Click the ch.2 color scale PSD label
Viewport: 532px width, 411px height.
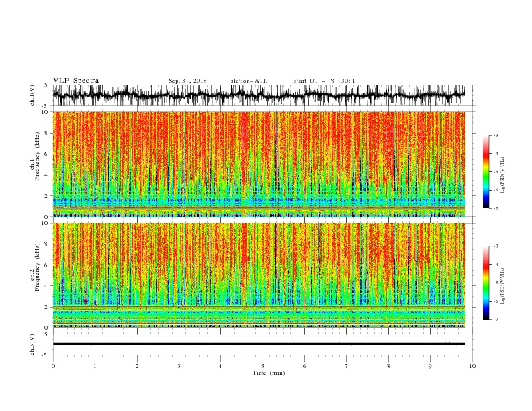[503, 286]
